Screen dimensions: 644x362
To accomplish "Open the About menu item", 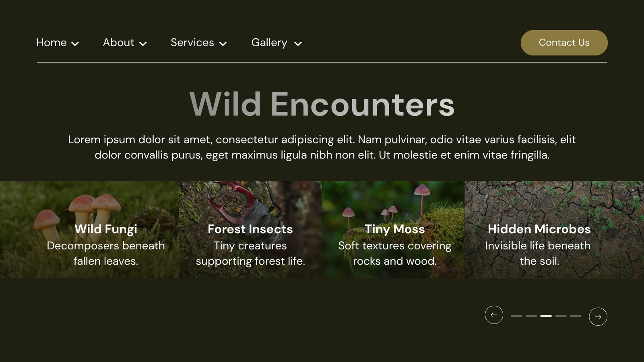I will point(118,43).
